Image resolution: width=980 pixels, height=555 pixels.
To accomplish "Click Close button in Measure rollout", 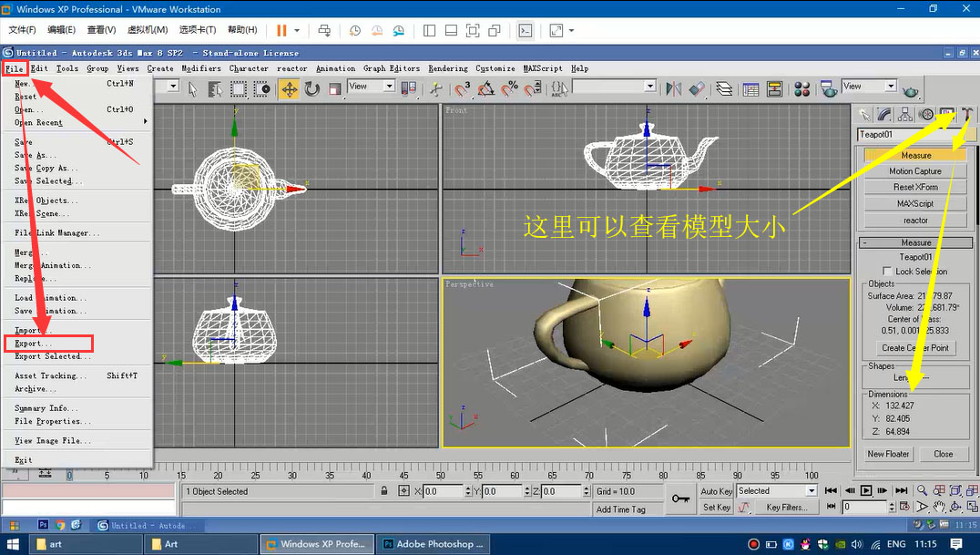I will tap(944, 454).
